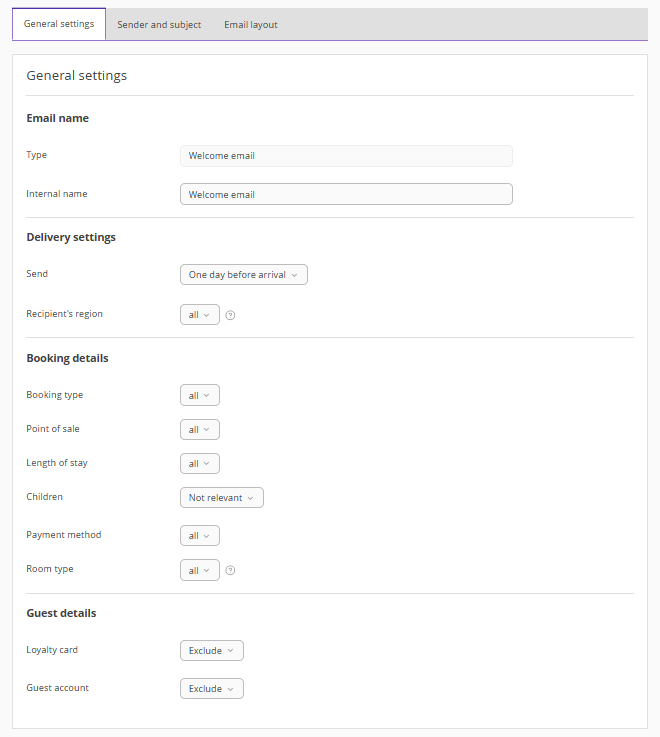Click the help icon beside Room type
Screen dimensions: 660x737
pos(230,571)
